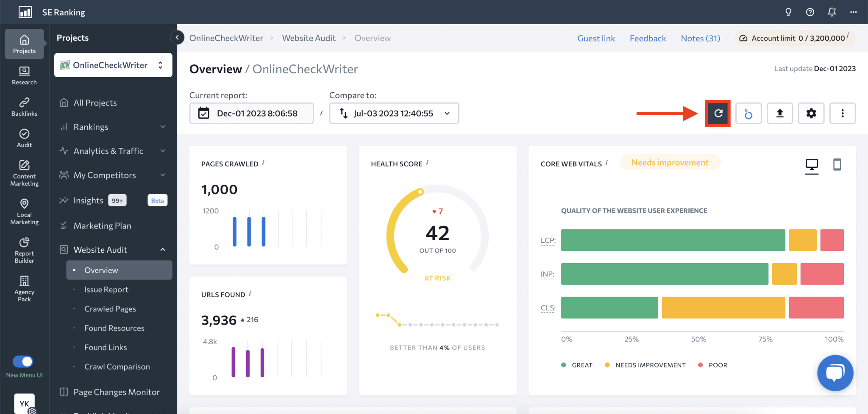Open Notes (31) link
The width and height of the screenshot is (868, 414).
coord(700,38)
